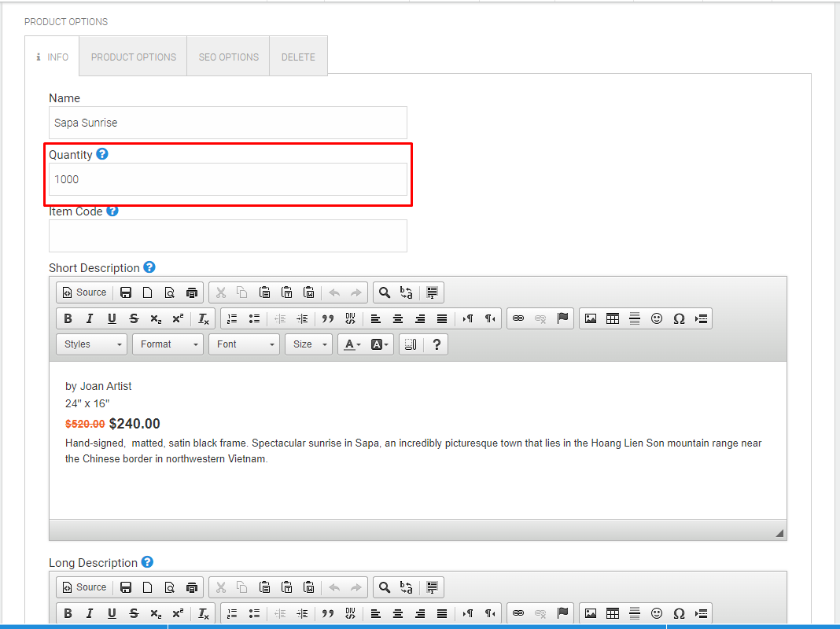Insert table in Short Description toolbar
Screen dimensions: 840x629
pos(613,318)
